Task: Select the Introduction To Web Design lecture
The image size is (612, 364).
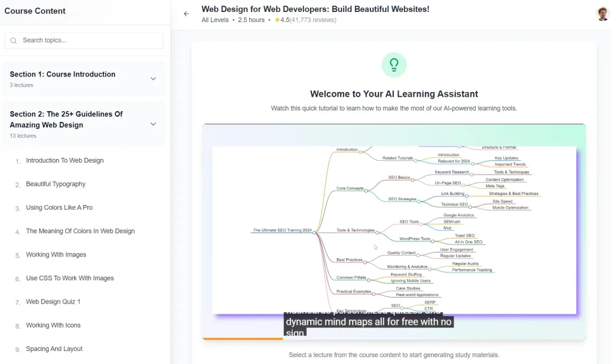Action: point(66,160)
